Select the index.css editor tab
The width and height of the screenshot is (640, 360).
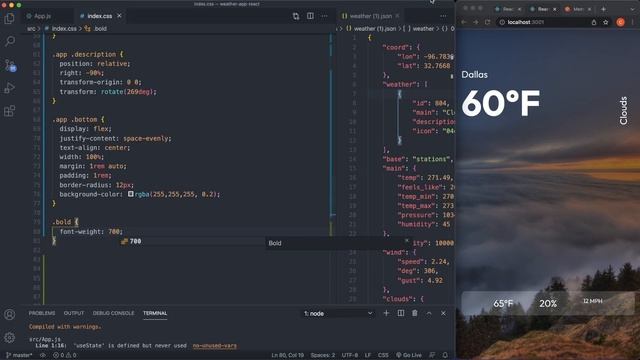[100, 16]
